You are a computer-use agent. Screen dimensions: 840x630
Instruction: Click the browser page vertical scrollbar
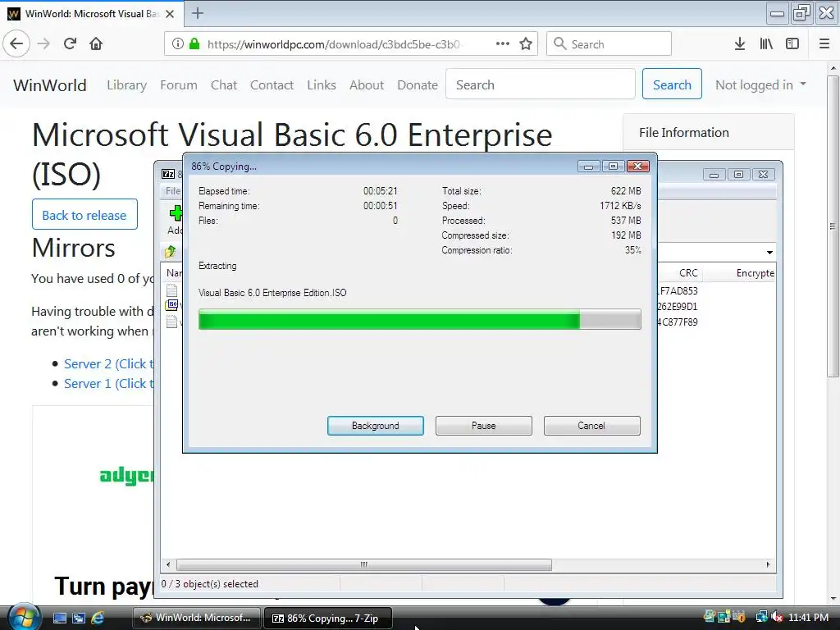[833, 226]
